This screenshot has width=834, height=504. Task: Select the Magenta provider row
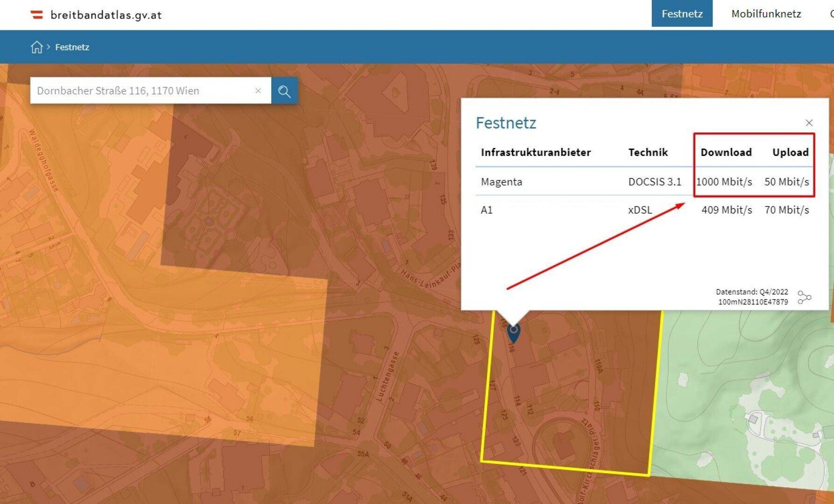pyautogui.click(x=502, y=182)
